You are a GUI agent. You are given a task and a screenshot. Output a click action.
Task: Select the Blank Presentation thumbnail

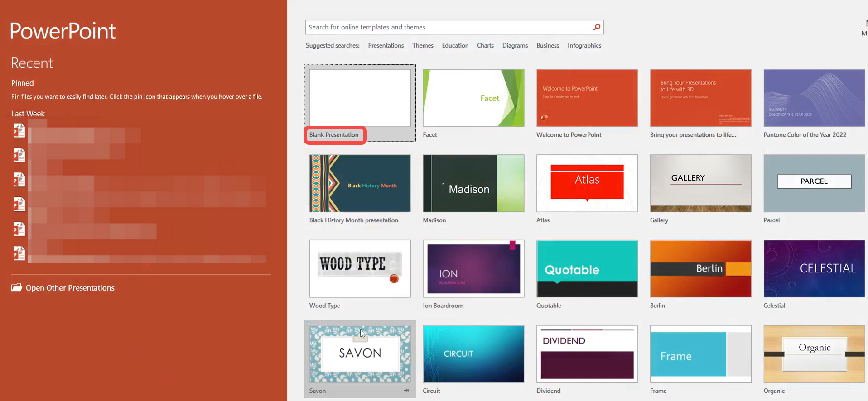[360, 98]
